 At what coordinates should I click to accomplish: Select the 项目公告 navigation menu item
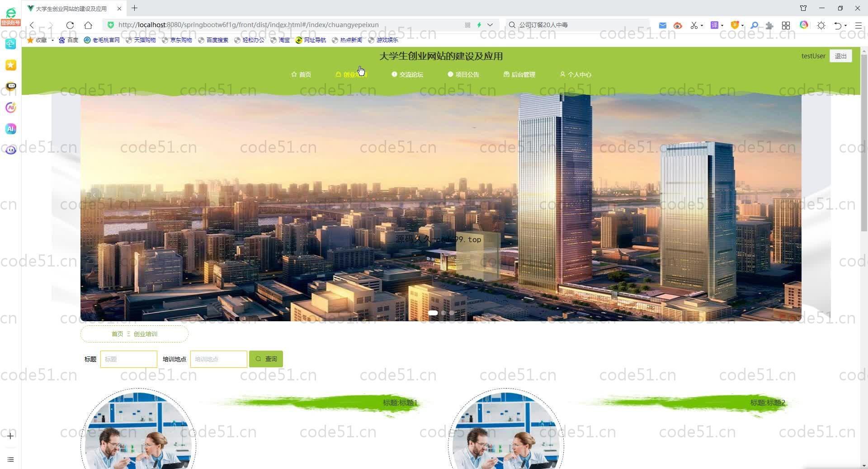(x=463, y=75)
